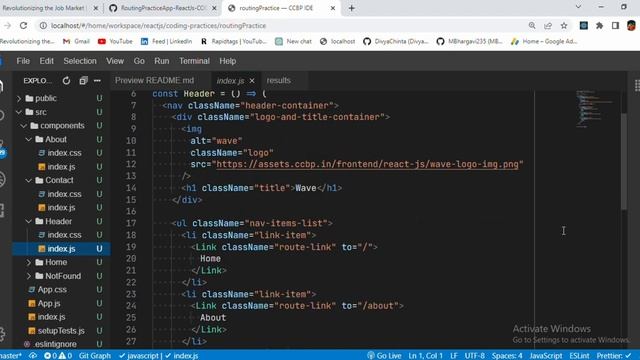Image resolution: width=640 pixels, height=360 pixels.
Task: Open the Run menu
Action: pos(162,61)
